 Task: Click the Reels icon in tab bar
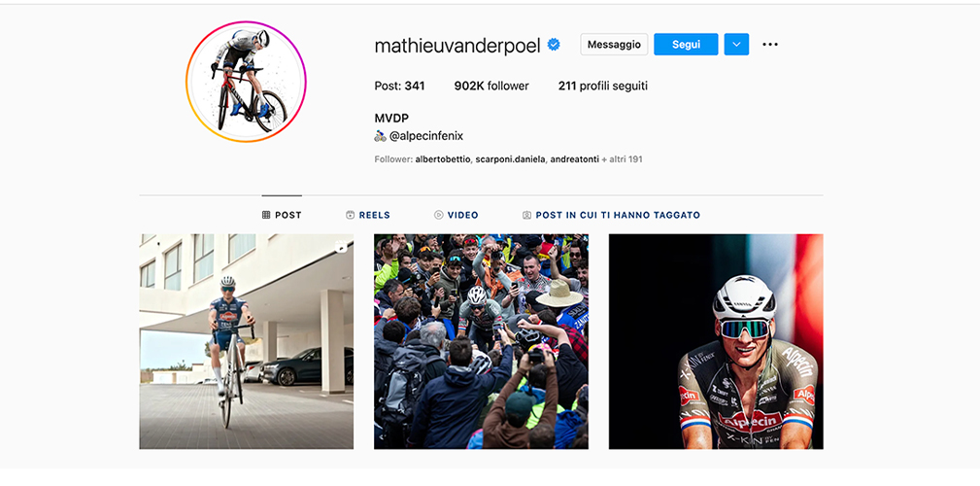pyautogui.click(x=350, y=215)
